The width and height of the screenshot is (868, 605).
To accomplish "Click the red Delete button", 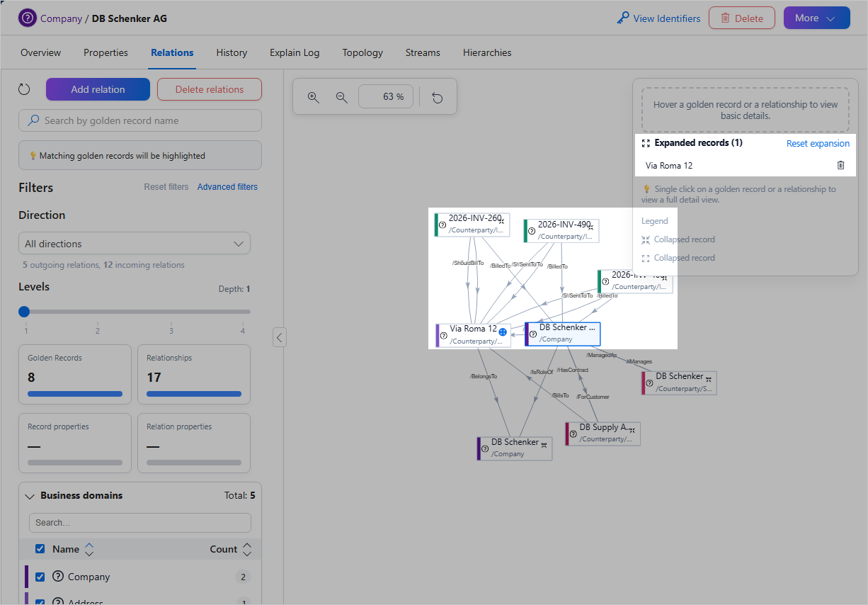I will [x=742, y=18].
